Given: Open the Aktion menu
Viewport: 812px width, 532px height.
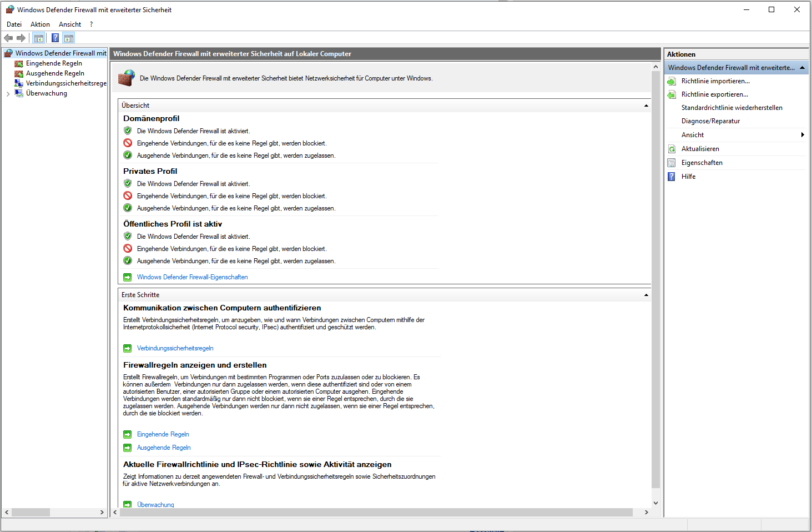Looking at the screenshot, I should pos(40,24).
